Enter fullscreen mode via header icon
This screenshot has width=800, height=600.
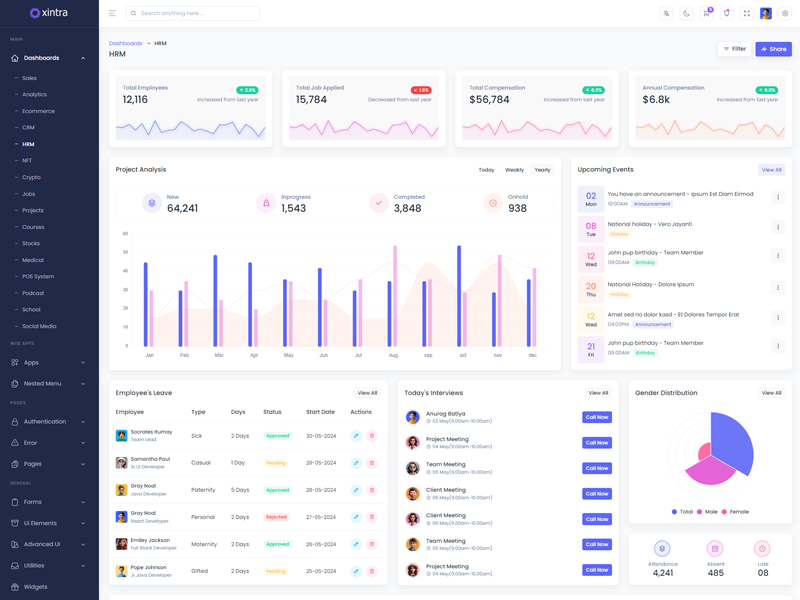coord(746,14)
